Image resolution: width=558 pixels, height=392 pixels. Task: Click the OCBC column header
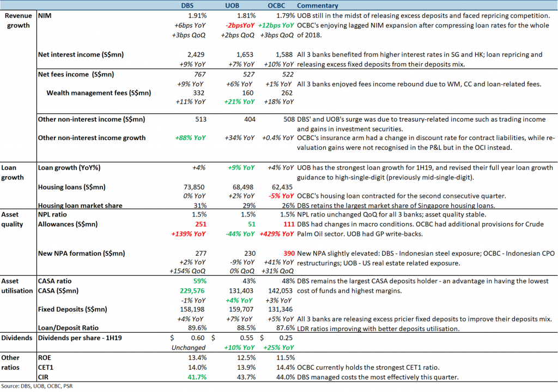pos(276,5)
